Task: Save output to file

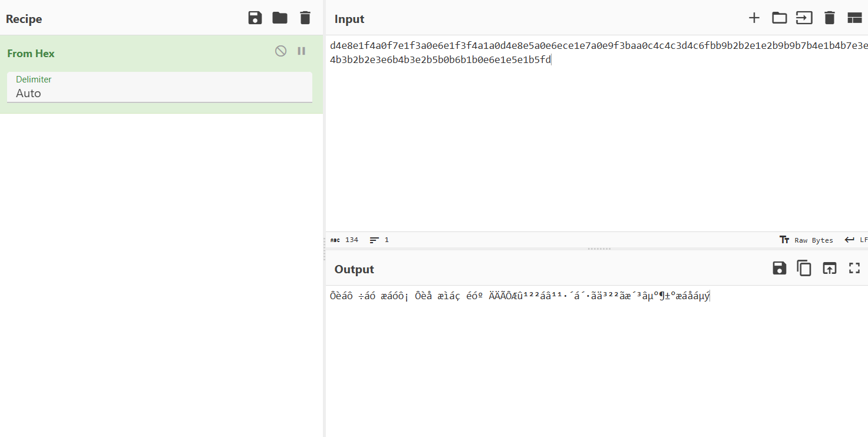Action: (780, 269)
